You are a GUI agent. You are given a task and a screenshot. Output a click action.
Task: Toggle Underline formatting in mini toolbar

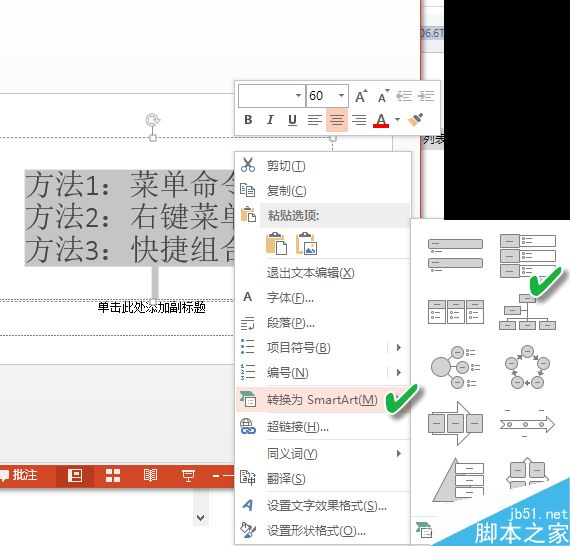click(x=292, y=120)
